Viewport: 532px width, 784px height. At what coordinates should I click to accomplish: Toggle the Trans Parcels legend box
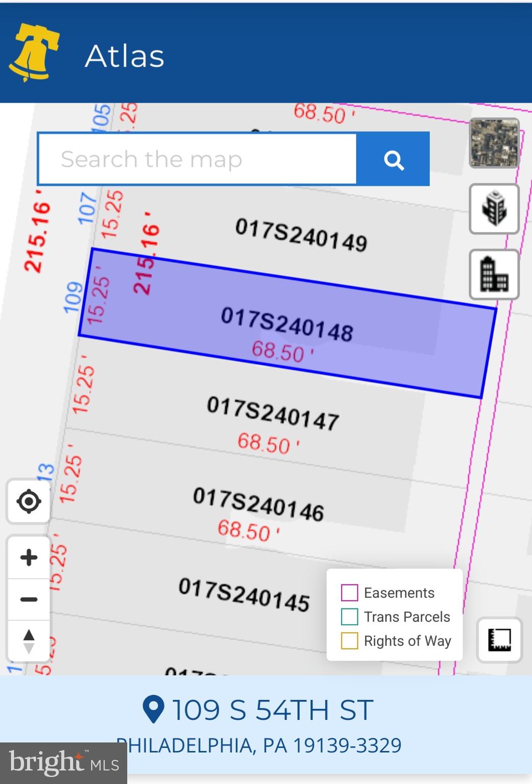[349, 617]
